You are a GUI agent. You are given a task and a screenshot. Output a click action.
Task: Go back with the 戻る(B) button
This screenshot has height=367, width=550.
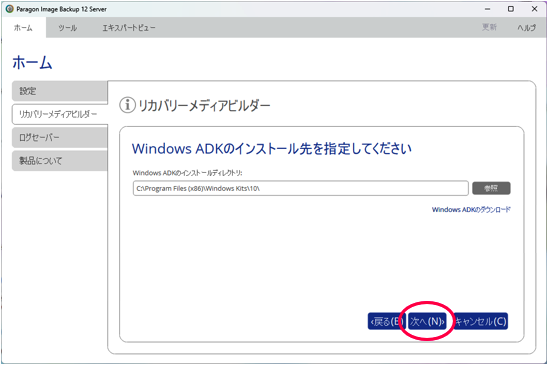(x=387, y=321)
